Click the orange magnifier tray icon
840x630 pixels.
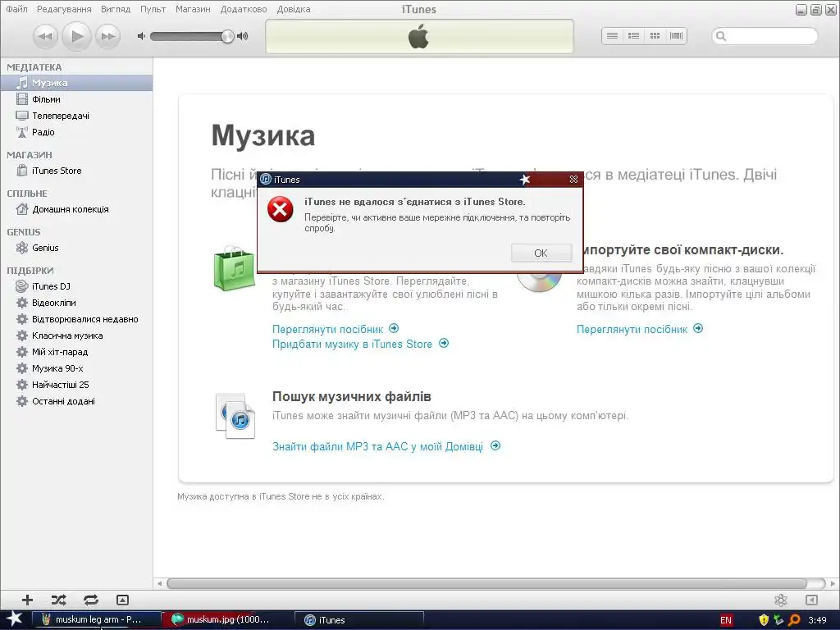click(x=794, y=620)
